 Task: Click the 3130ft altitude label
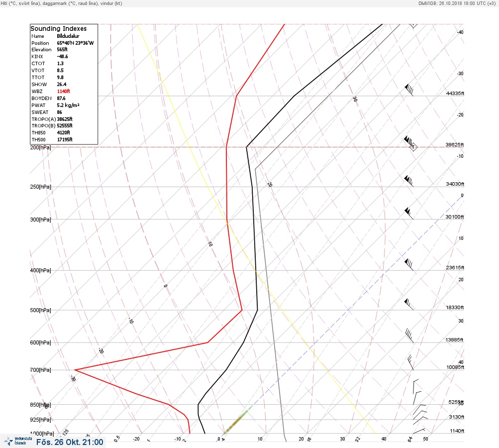(457, 417)
